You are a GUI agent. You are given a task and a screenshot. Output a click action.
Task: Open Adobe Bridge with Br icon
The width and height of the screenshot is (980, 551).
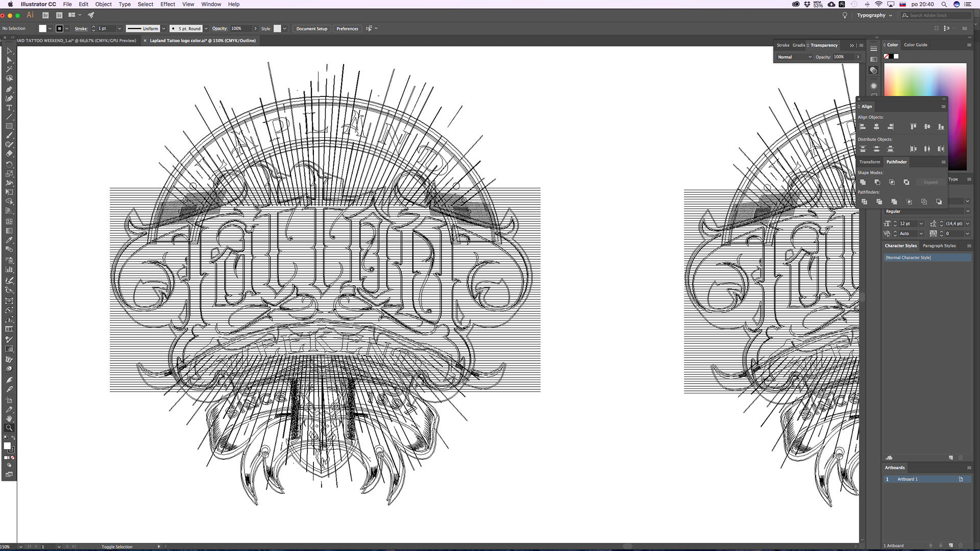coord(45,15)
